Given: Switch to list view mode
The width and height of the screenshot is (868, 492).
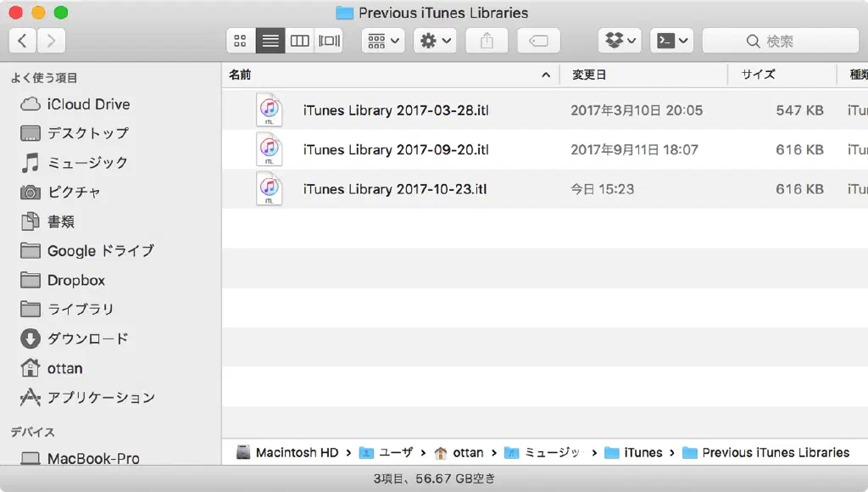Looking at the screenshot, I should [x=270, y=41].
